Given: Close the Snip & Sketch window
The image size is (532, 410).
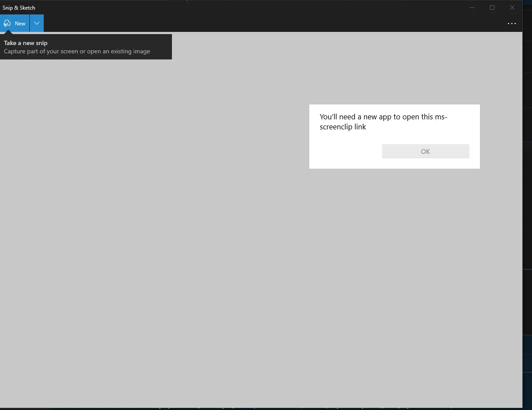Looking at the screenshot, I should (512, 7).
